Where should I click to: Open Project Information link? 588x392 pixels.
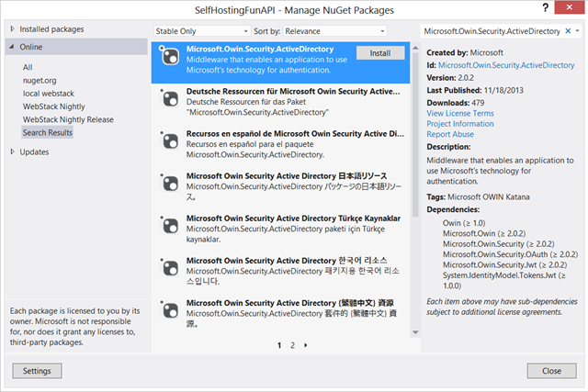(x=460, y=124)
